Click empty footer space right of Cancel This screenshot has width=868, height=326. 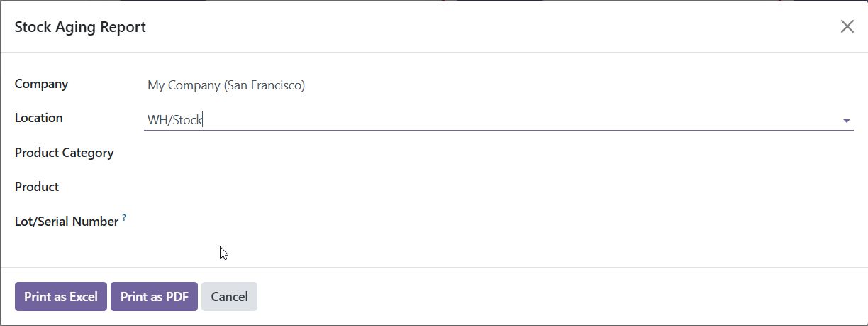(x=553, y=297)
